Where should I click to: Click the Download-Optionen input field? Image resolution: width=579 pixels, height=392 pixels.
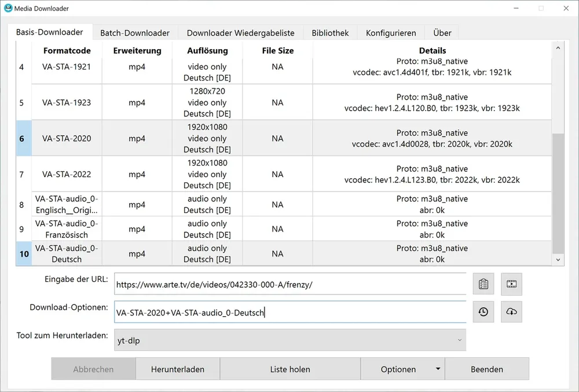coord(290,312)
